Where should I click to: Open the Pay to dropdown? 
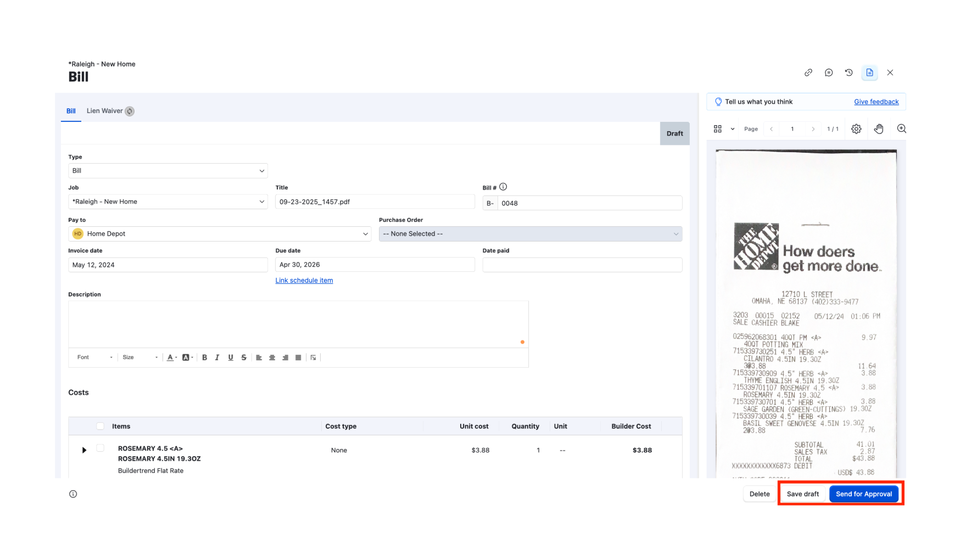[220, 234]
